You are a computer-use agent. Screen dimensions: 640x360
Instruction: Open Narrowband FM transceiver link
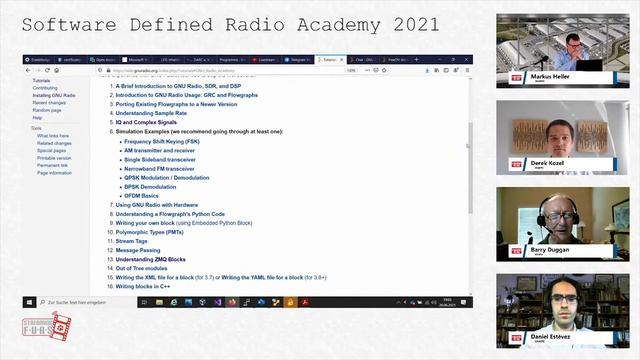tap(160, 169)
